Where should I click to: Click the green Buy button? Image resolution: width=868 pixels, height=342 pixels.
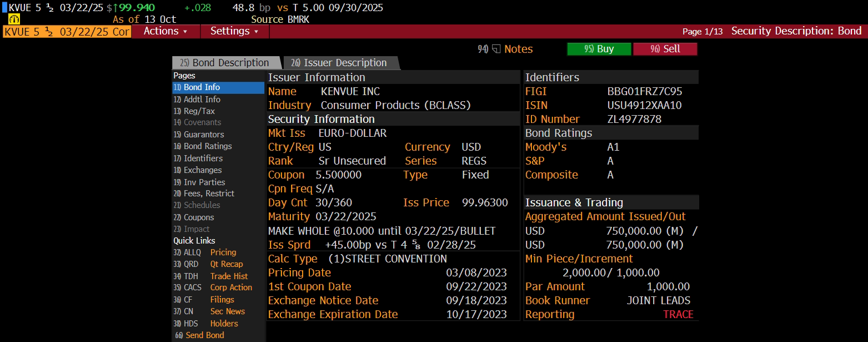pos(599,49)
